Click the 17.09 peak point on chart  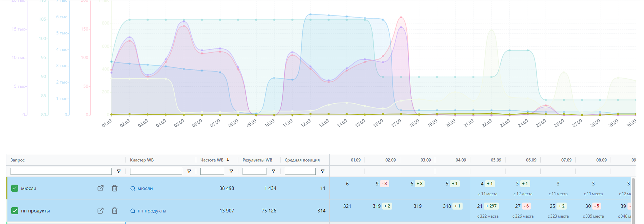pyautogui.click(x=401, y=18)
